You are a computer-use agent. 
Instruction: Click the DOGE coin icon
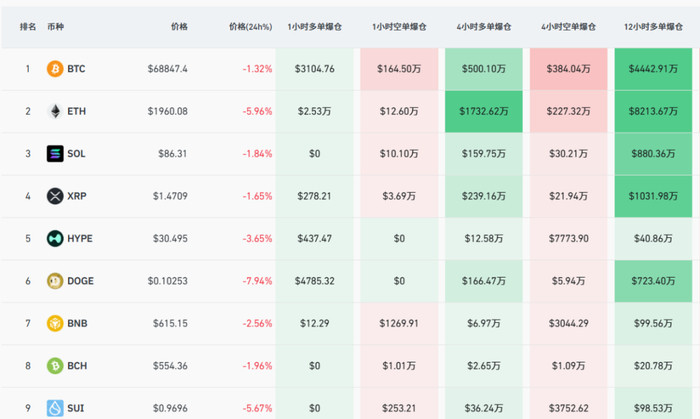click(x=54, y=281)
